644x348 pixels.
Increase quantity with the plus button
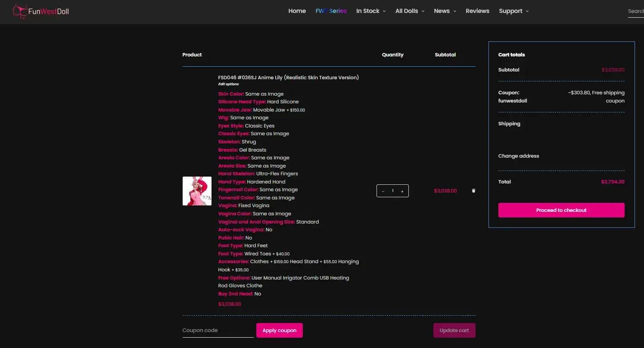(x=402, y=191)
